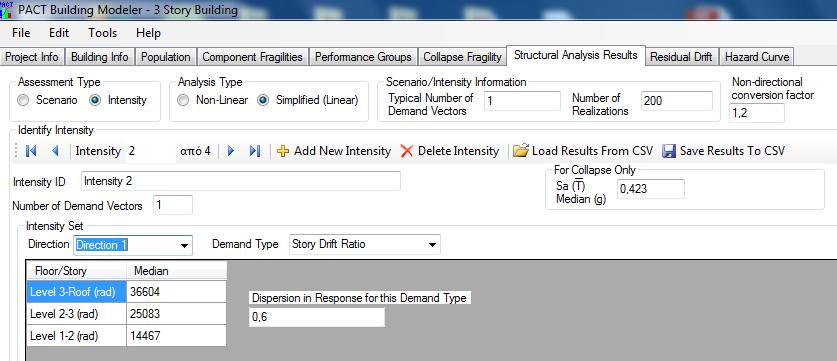Click the PACT application icon in title bar
This screenshot has height=361, width=837.
6,10
